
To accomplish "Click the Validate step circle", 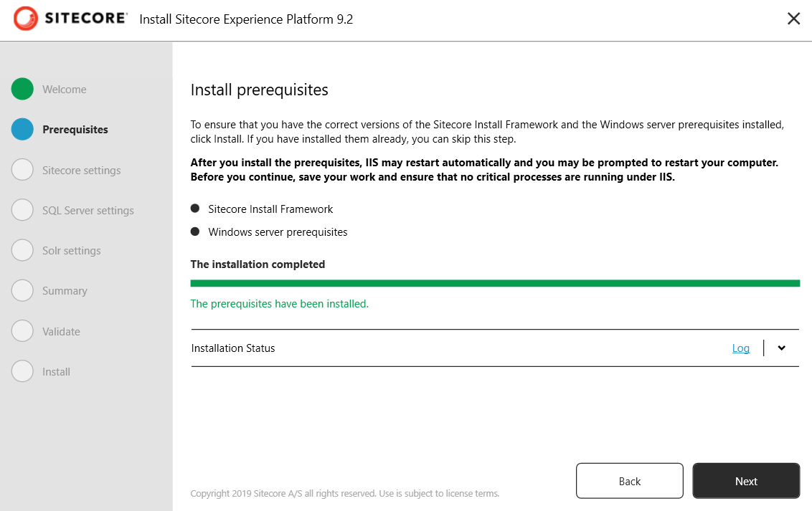I will pyautogui.click(x=22, y=331).
